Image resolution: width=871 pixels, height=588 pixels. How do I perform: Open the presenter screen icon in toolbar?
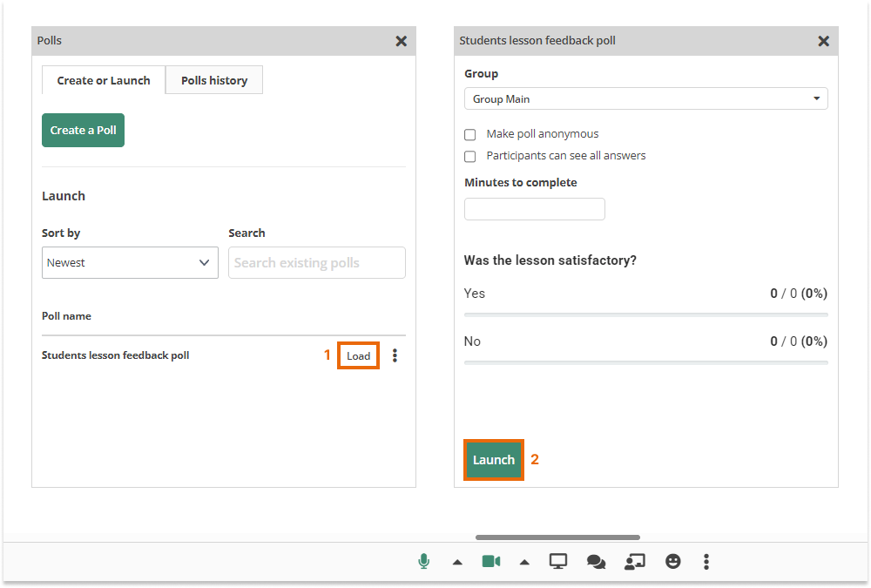634,562
